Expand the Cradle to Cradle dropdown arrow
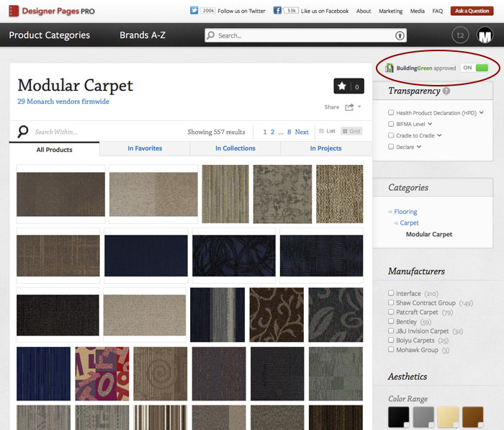504x430 pixels. [439, 135]
